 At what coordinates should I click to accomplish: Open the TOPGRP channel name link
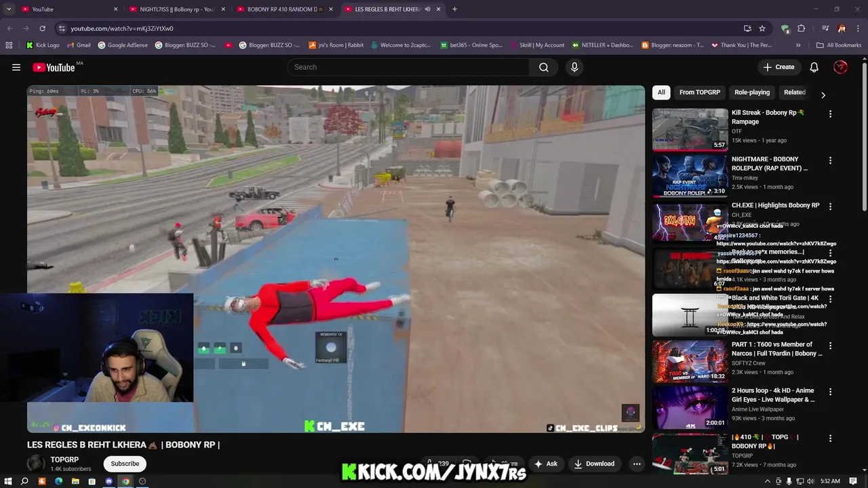(64, 460)
